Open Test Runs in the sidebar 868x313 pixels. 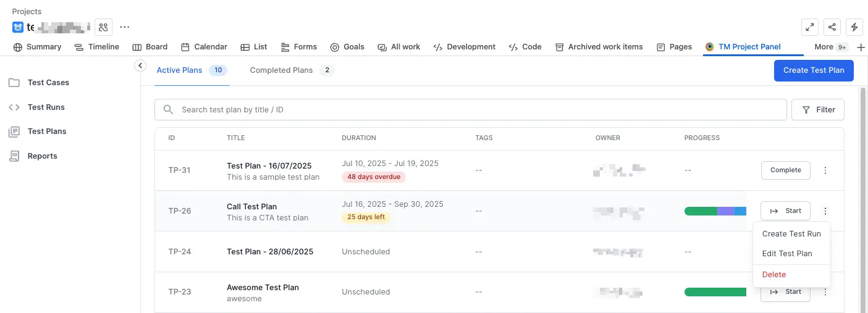click(46, 107)
